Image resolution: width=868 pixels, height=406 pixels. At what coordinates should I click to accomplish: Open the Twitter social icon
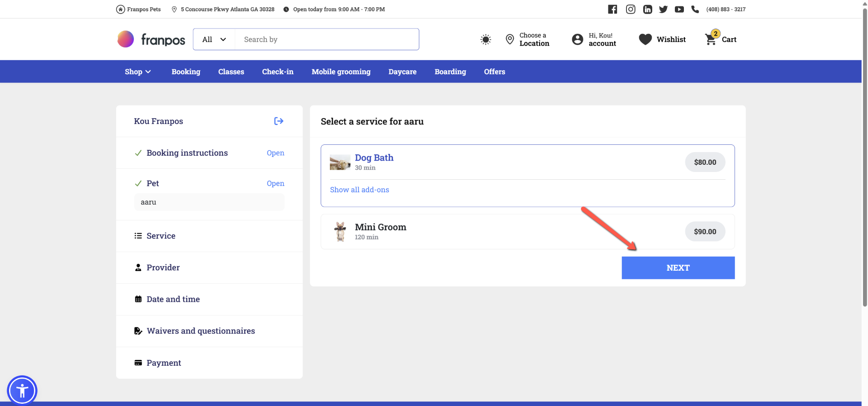point(663,9)
